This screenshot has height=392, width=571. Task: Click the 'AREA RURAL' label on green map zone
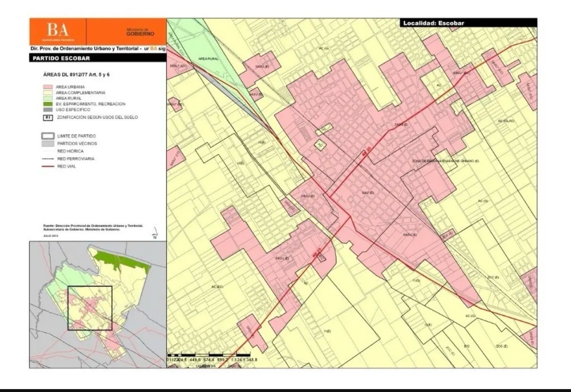(x=208, y=58)
